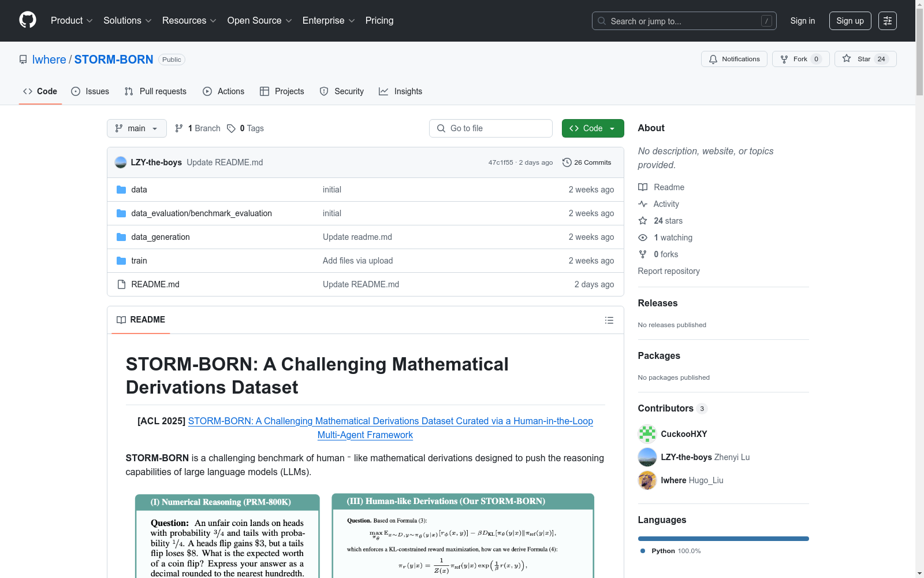Click the branch count icon
This screenshot has width=924, height=578.
pyautogui.click(x=179, y=128)
